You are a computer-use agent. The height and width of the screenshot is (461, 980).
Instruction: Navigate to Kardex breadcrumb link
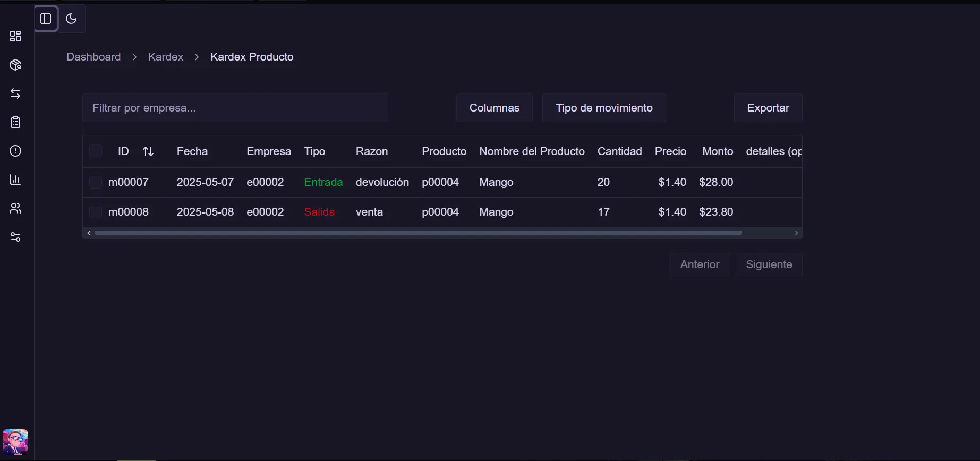pyautogui.click(x=165, y=57)
